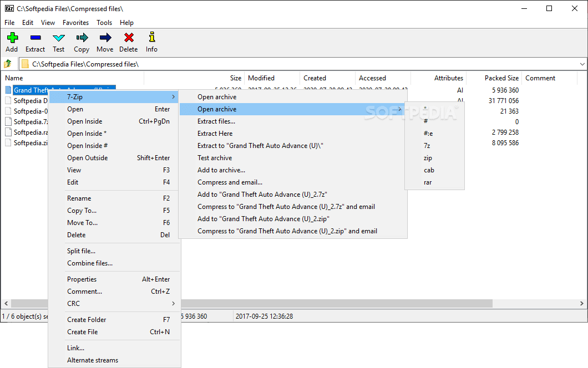Select Test archive in the 7-Zip submenu
588x368 pixels.
pos(292,158)
